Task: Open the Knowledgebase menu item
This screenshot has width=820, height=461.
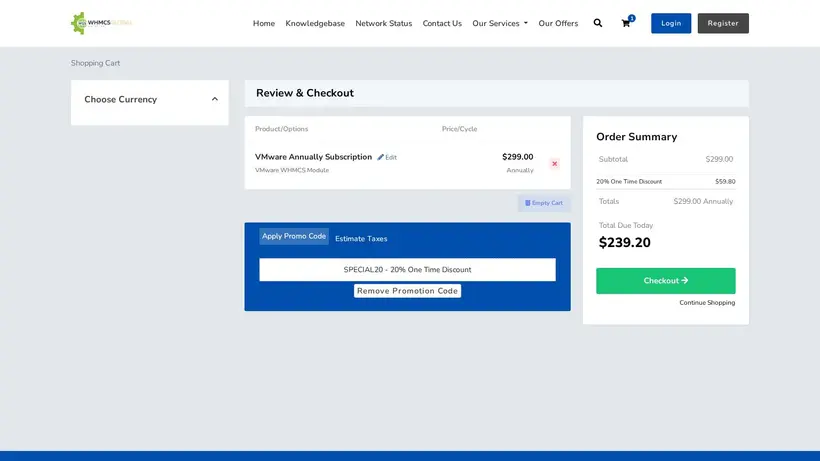Action: click(x=315, y=24)
